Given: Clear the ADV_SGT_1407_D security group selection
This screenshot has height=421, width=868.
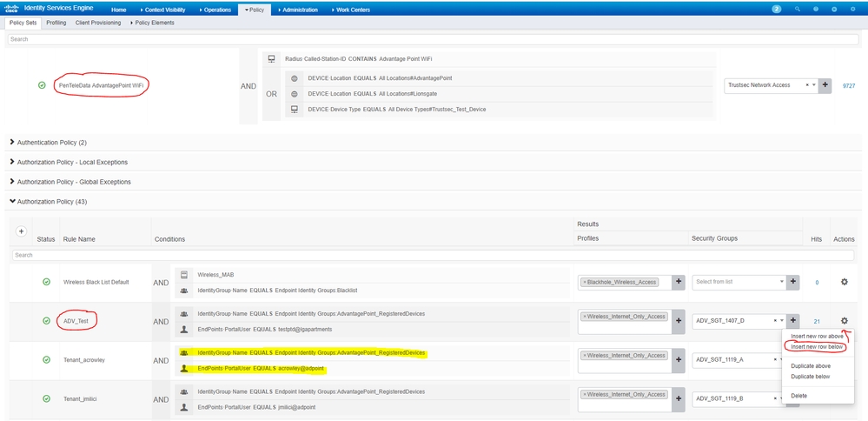Looking at the screenshot, I should coord(774,321).
